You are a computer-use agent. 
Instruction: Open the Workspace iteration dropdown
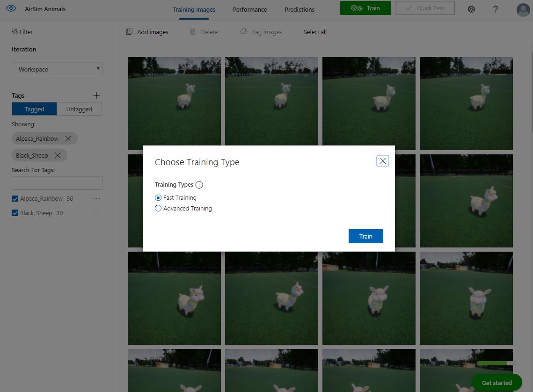pyautogui.click(x=57, y=69)
